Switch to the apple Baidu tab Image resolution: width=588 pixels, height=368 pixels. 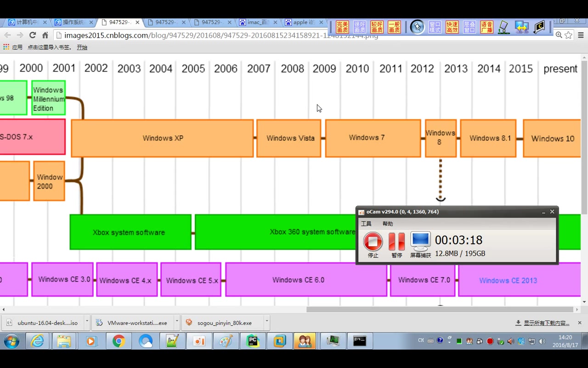(303, 22)
